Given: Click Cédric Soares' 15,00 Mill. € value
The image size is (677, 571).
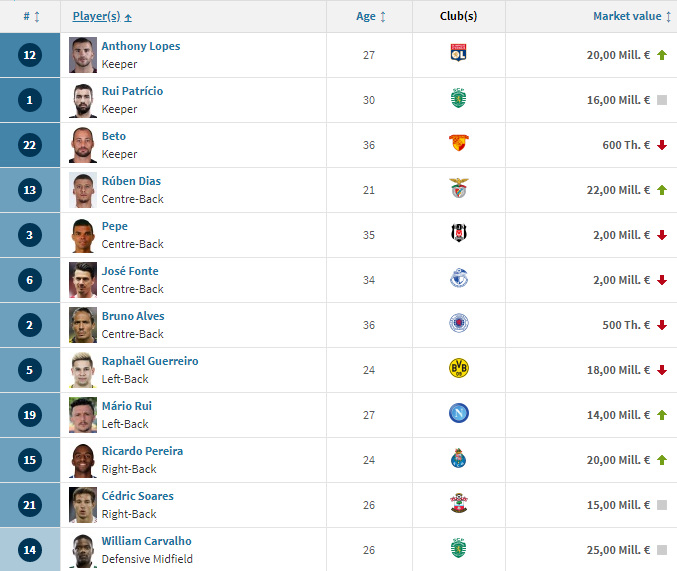Looking at the screenshot, I should pyautogui.click(x=618, y=505).
